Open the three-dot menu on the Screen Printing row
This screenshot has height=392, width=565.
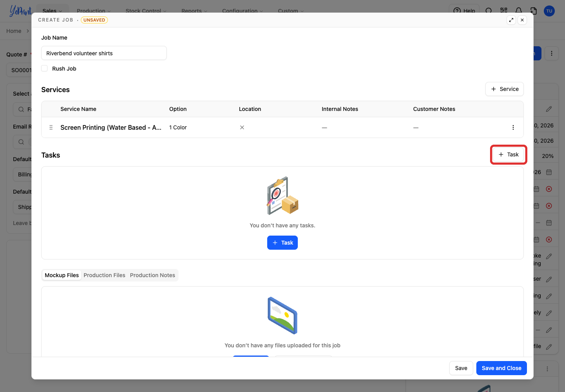click(x=513, y=127)
